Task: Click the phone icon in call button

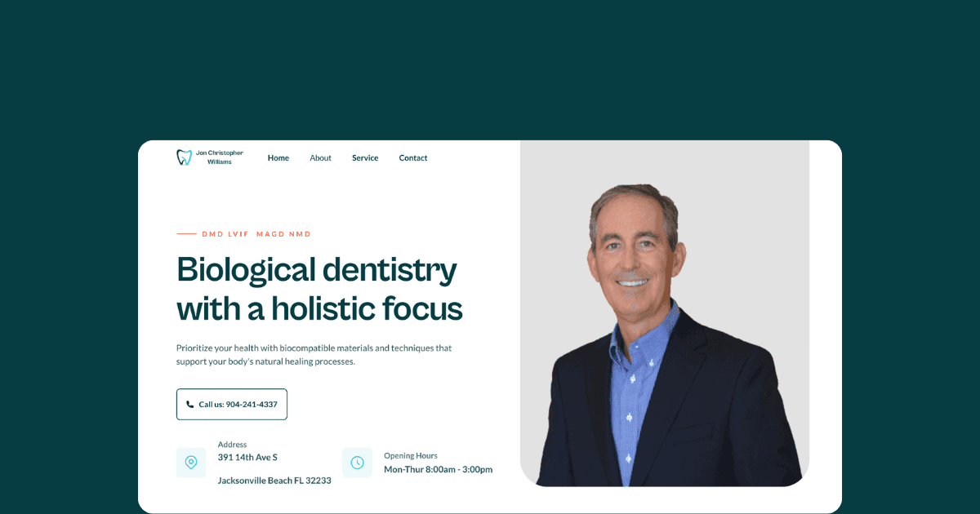Action: (190, 405)
